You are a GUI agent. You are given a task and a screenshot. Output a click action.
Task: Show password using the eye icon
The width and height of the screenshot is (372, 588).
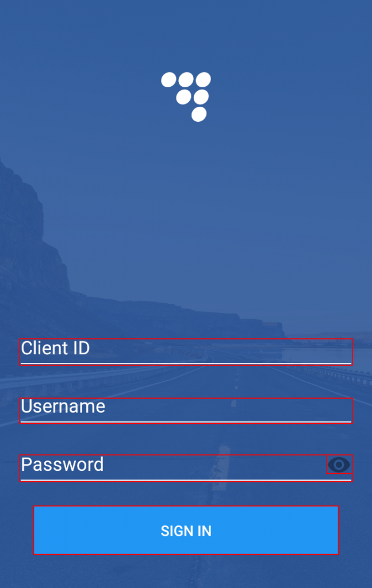pos(339,465)
